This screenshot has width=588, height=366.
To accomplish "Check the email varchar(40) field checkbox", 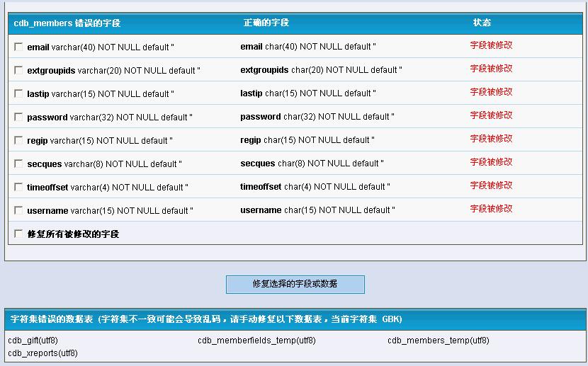I will click(x=18, y=47).
